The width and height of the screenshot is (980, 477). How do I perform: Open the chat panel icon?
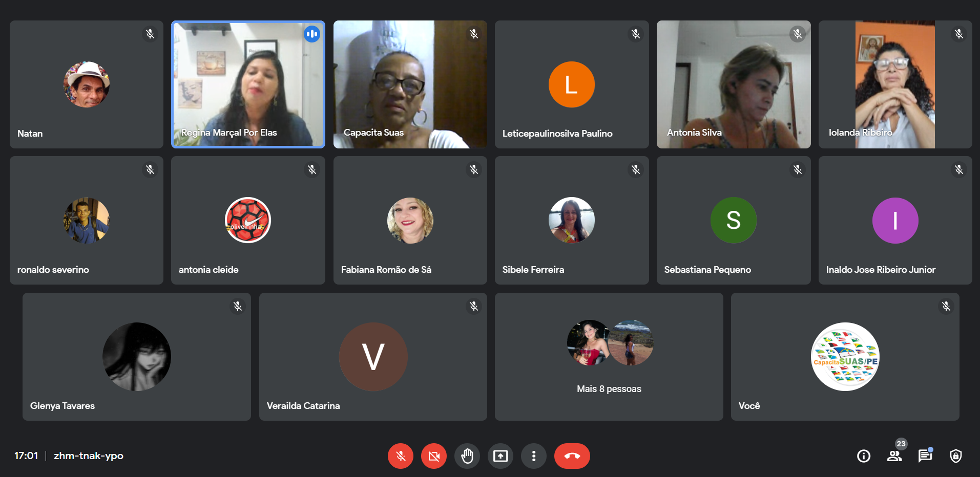tap(925, 456)
